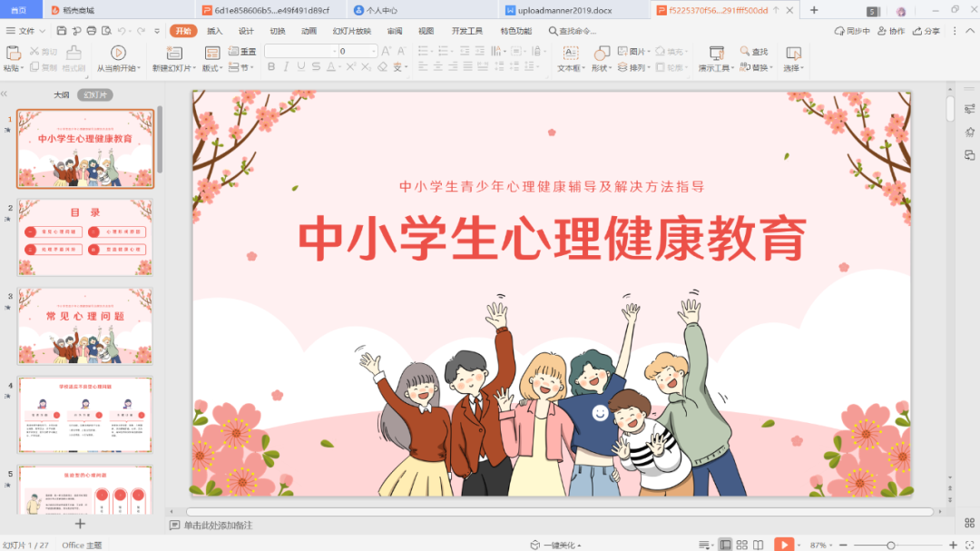980x551 pixels.
Task: Click the add slide plus at panel bottom
Action: click(80, 524)
